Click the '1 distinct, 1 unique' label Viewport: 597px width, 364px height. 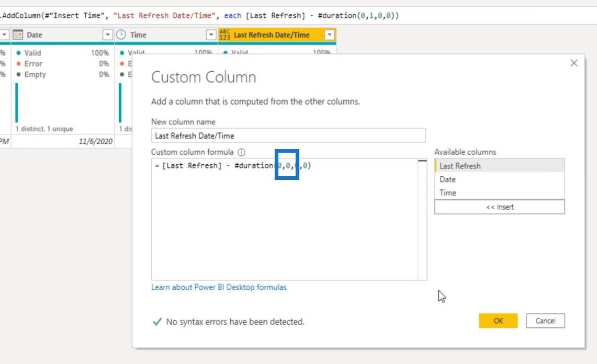(x=44, y=129)
